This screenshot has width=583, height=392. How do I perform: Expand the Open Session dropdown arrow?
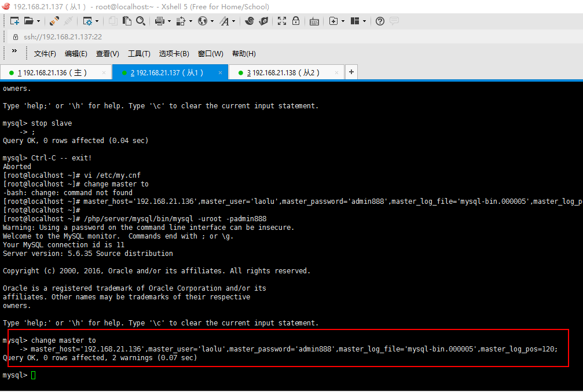tap(38, 21)
